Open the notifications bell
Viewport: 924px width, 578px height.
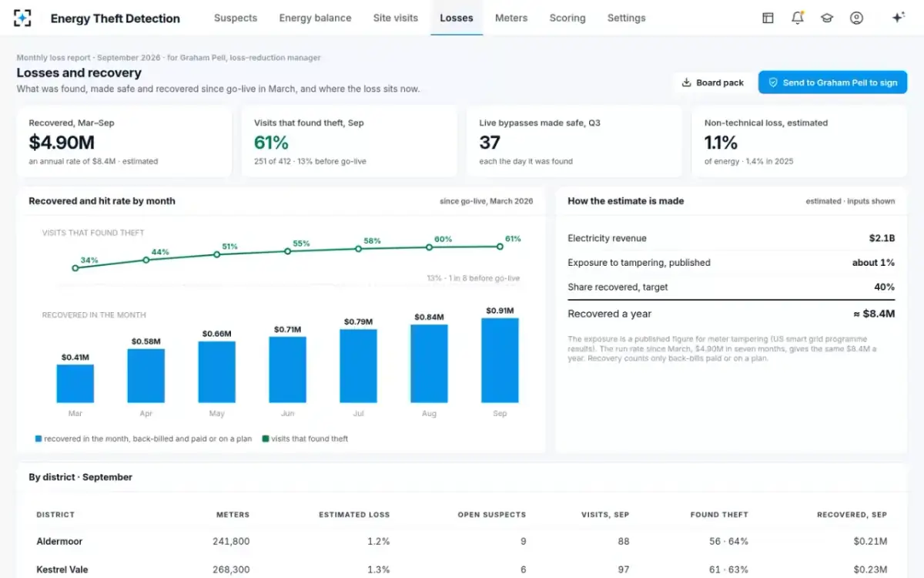click(x=798, y=18)
